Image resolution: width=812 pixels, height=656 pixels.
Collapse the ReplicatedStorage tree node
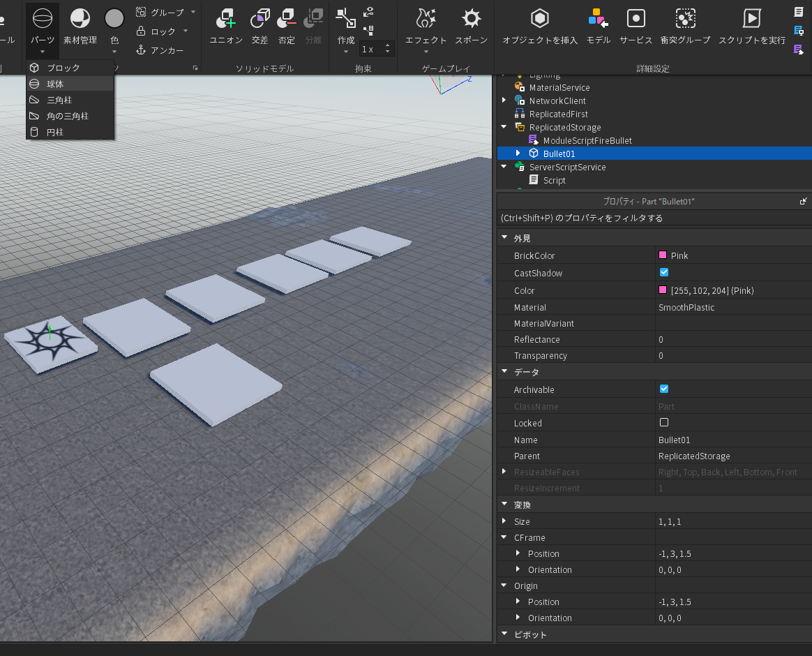(504, 127)
